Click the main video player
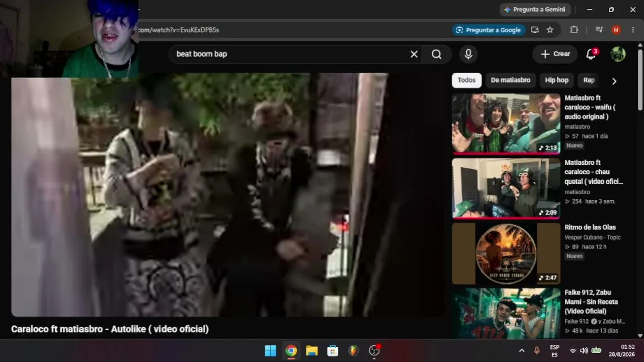The height and width of the screenshot is (362, 644). click(x=227, y=195)
